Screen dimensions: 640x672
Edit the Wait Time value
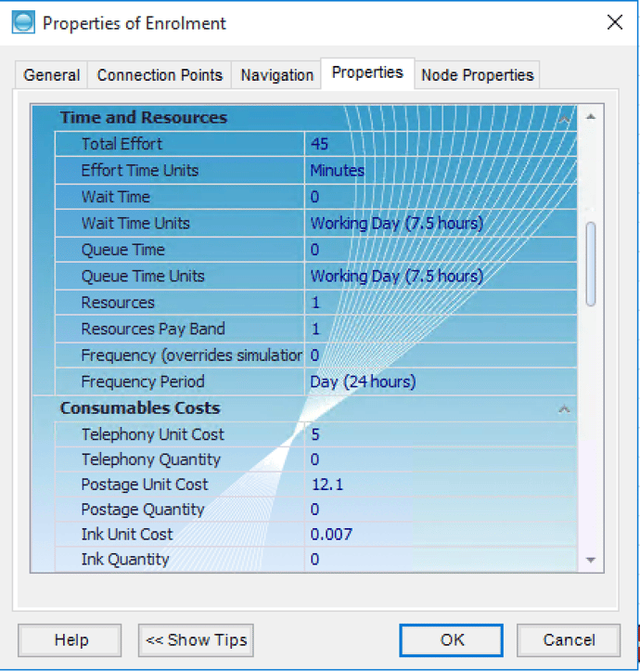(441, 197)
